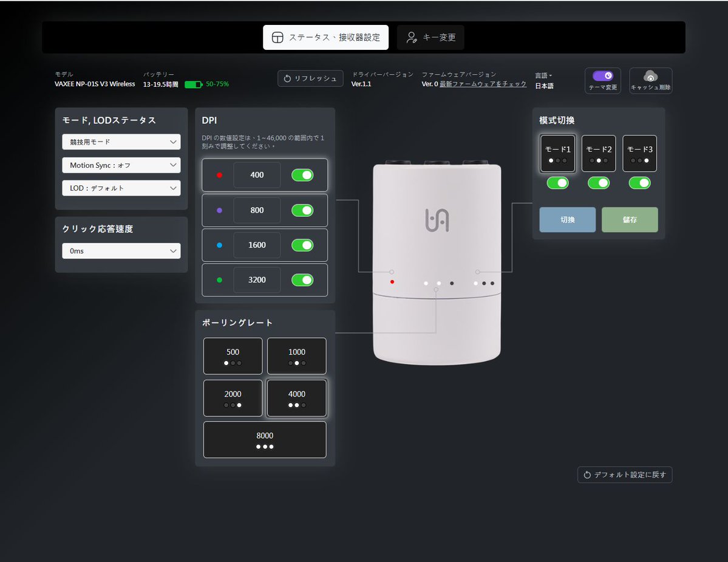728x562 pixels.
Task: Select モード1 in 模式切換
Action: tap(557, 153)
